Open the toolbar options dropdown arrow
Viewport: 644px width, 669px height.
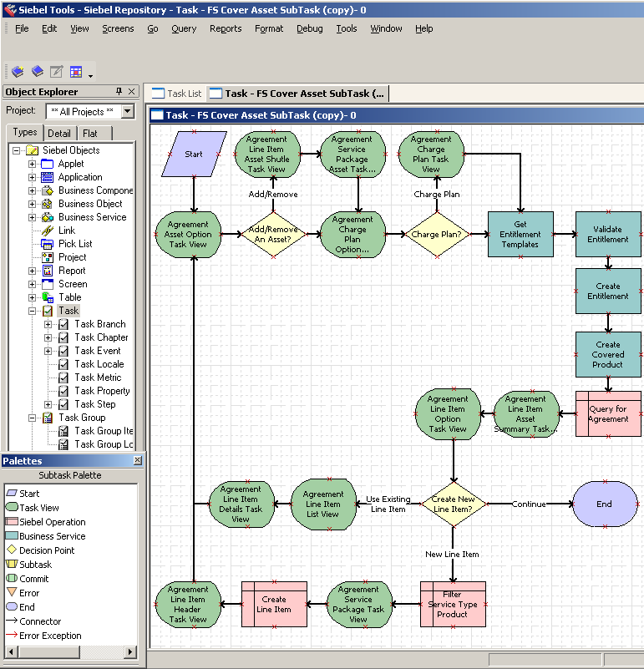[x=90, y=76]
